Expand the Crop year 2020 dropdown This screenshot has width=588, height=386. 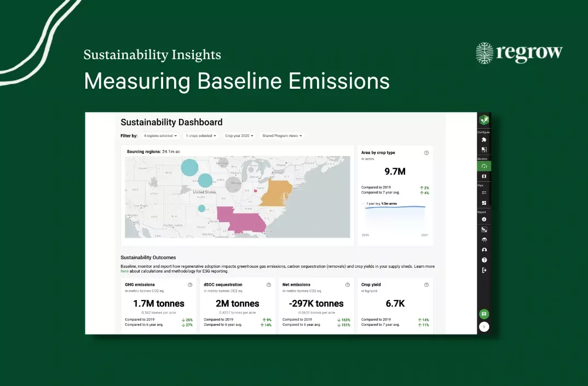pyautogui.click(x=239, y=135)
